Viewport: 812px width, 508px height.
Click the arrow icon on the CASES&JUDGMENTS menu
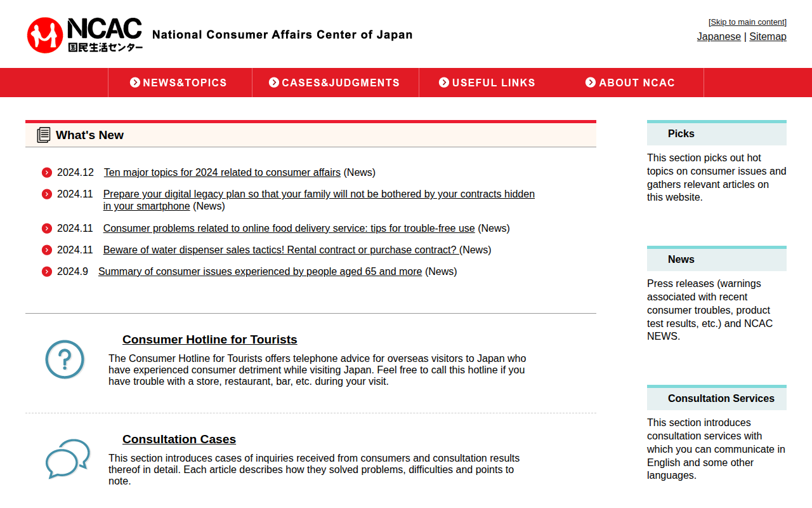274,83
